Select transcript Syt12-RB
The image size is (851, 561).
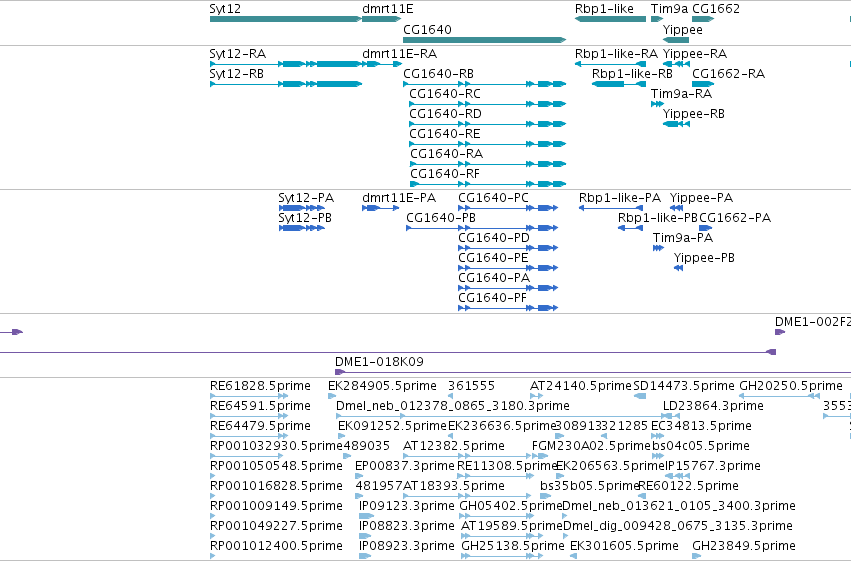click(285, 84)
